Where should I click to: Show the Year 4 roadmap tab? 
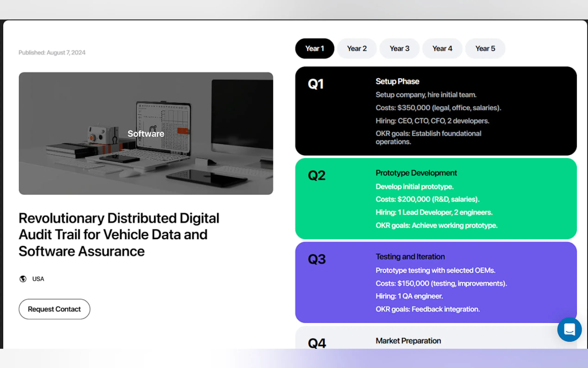pyautogui.click(x=442, y=48)
